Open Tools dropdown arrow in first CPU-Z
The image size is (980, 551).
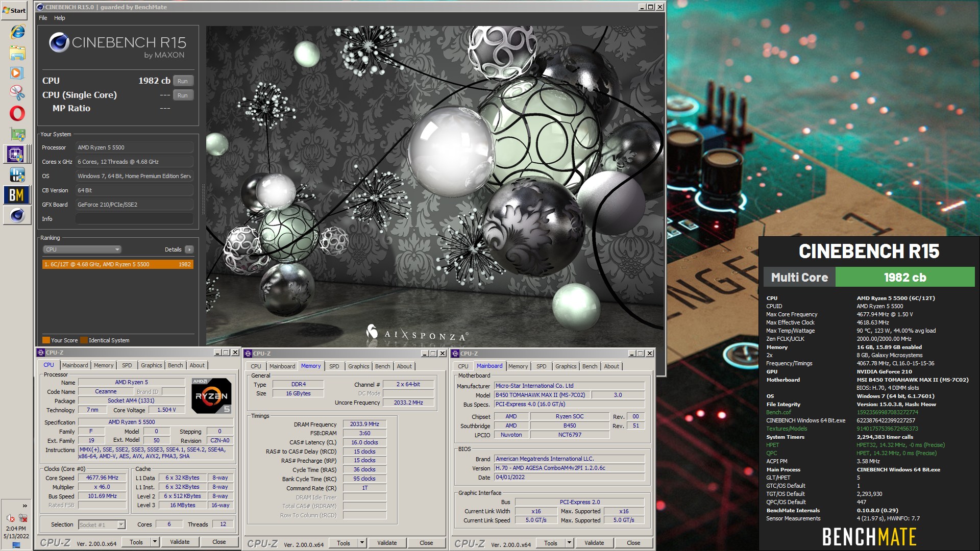coord(155,542)
